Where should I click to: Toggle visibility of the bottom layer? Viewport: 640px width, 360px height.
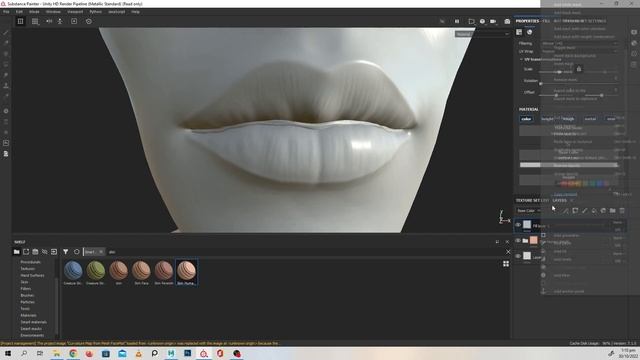coord(518,256)
